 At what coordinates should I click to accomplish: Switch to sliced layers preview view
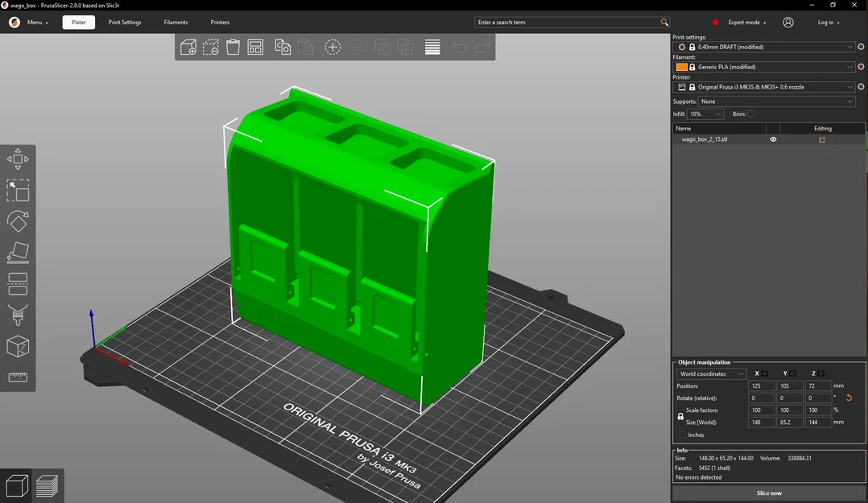click(x=47, y=486)
